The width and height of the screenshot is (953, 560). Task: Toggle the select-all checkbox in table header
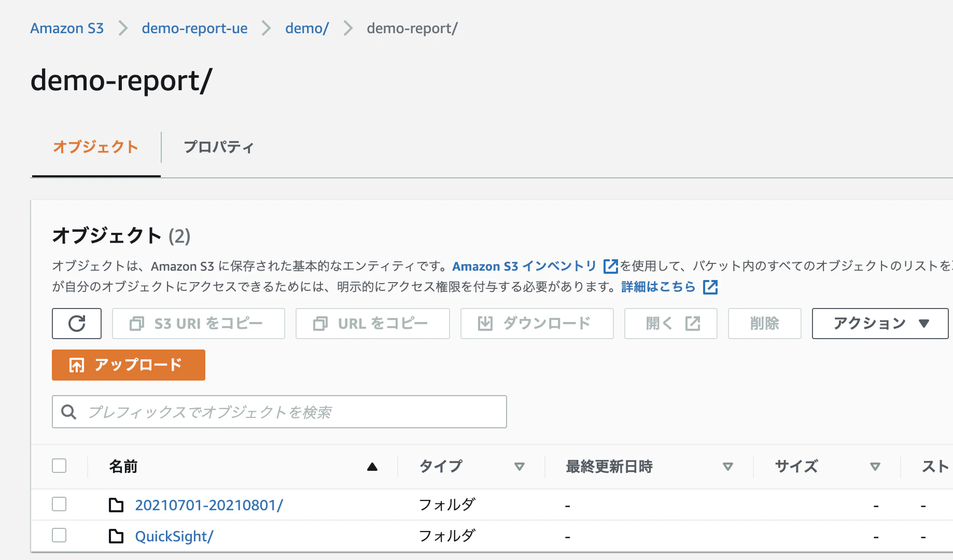coord(59,466)
